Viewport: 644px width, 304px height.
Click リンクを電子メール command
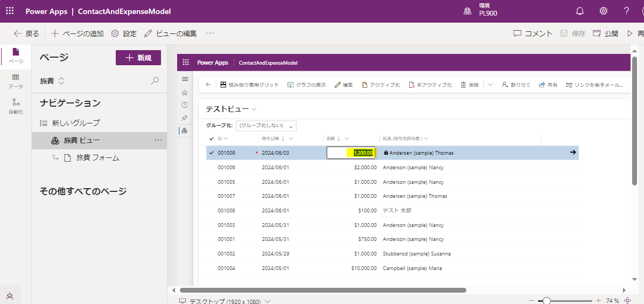point(594,85)
